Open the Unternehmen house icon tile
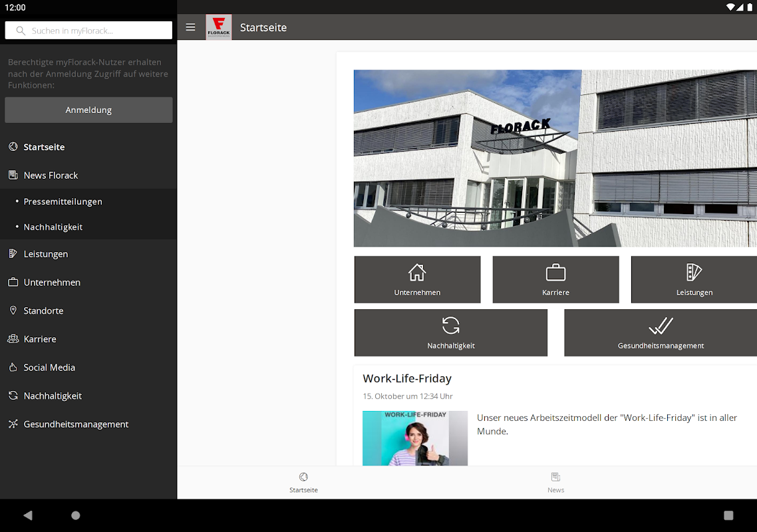 click(417, 279)
